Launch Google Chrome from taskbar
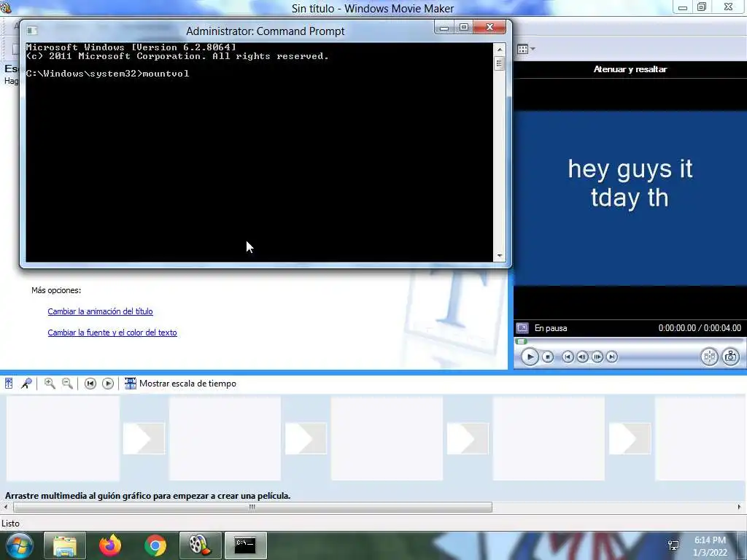The image size is (747, 560). pyautogui.click(x=155, y=545)
